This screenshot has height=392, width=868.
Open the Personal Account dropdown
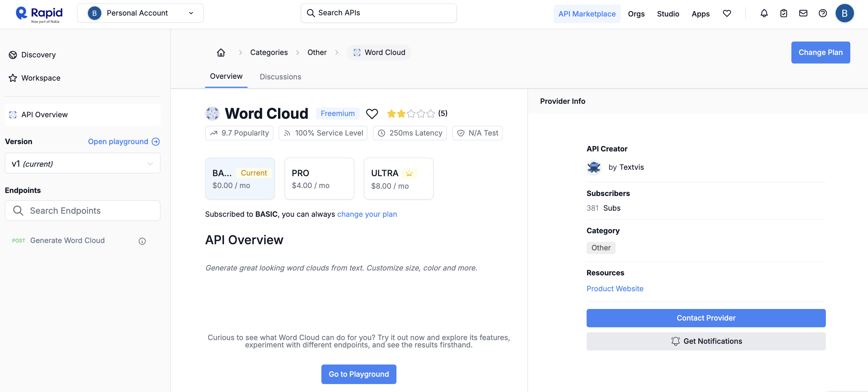(140, 13)
